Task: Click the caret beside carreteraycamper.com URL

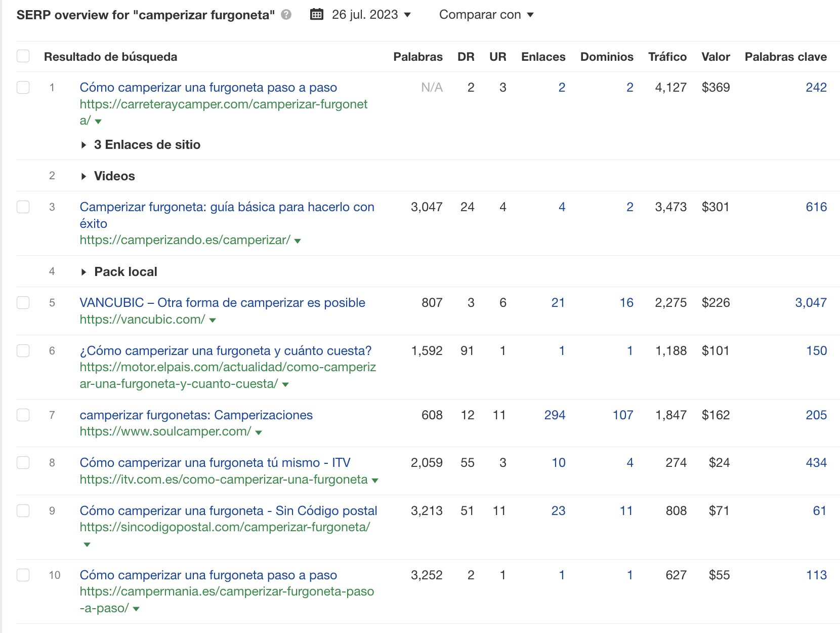Action: [x=98, y=122]
